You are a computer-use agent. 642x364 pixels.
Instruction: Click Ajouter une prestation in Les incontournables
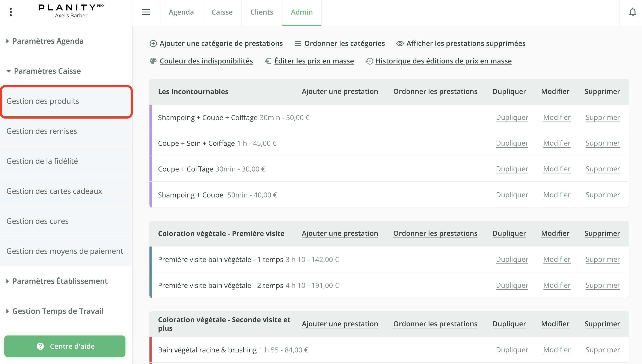point(340,92)
